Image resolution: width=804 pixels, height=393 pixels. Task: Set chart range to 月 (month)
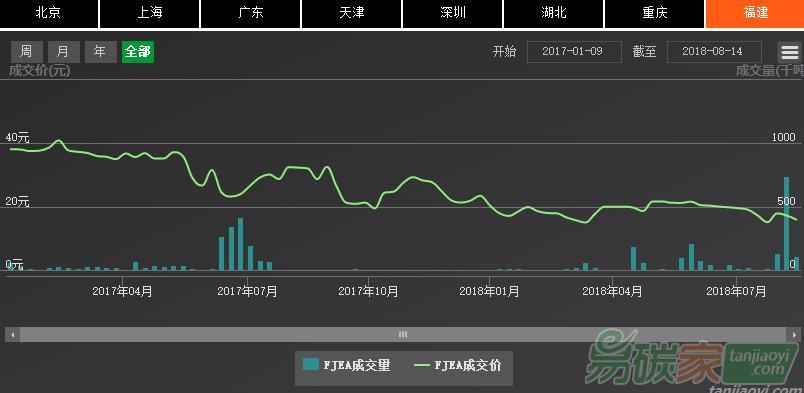(64, 52)
